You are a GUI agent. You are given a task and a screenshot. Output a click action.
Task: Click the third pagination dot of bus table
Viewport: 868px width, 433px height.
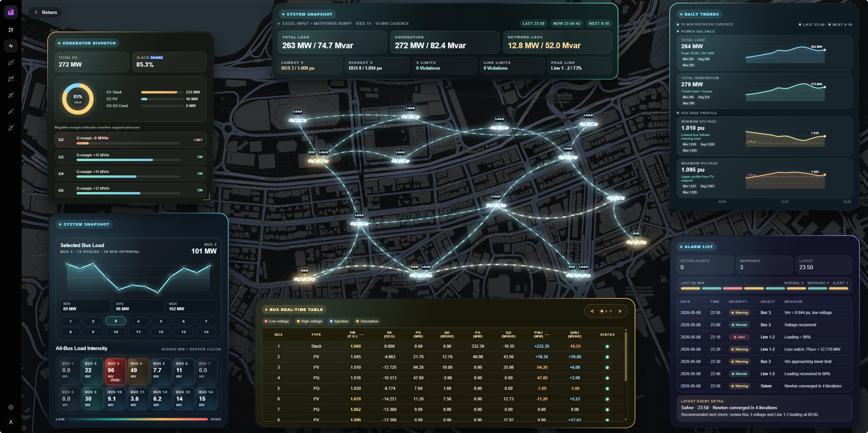pos(611,311)
